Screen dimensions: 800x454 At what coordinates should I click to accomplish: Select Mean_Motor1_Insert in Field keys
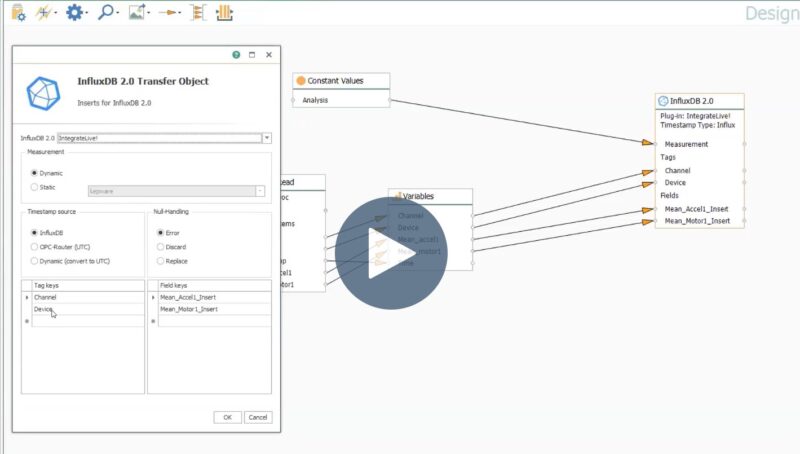[x=214, y=309]
